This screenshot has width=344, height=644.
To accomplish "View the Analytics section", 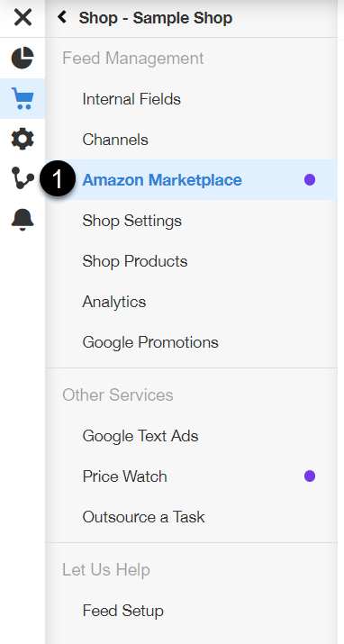I will [114, 302].
